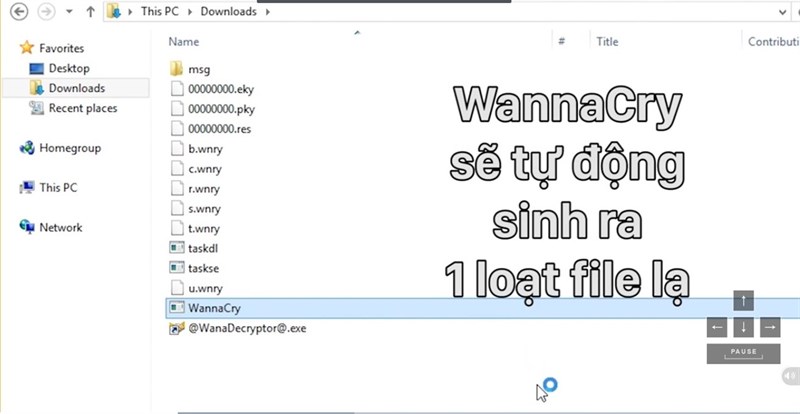This screenshot has height=414, width=800.
Task: Click the Forward navigation arrow
Action: (46, 12)
